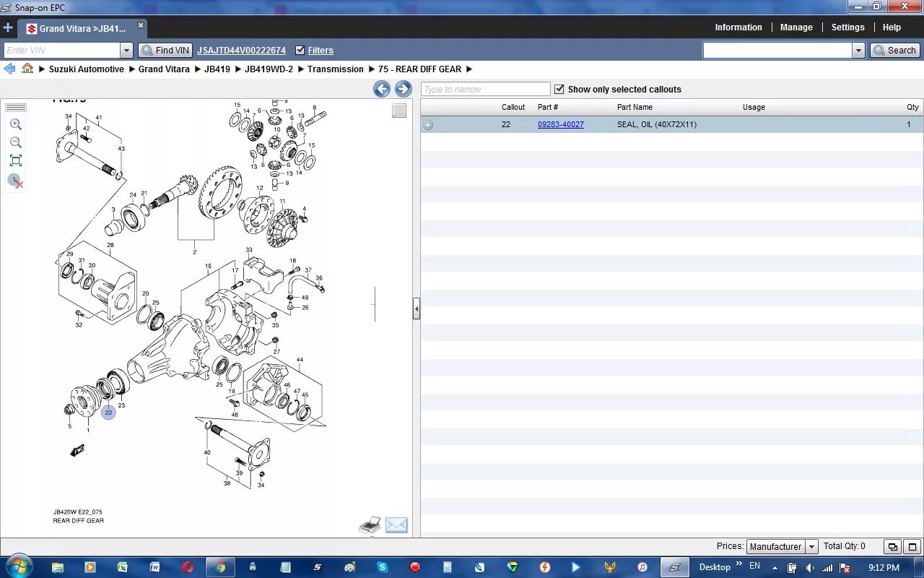924x578 pixels.
Task: Toggle the Filters checkbox
Action: (x=300, y=50)
